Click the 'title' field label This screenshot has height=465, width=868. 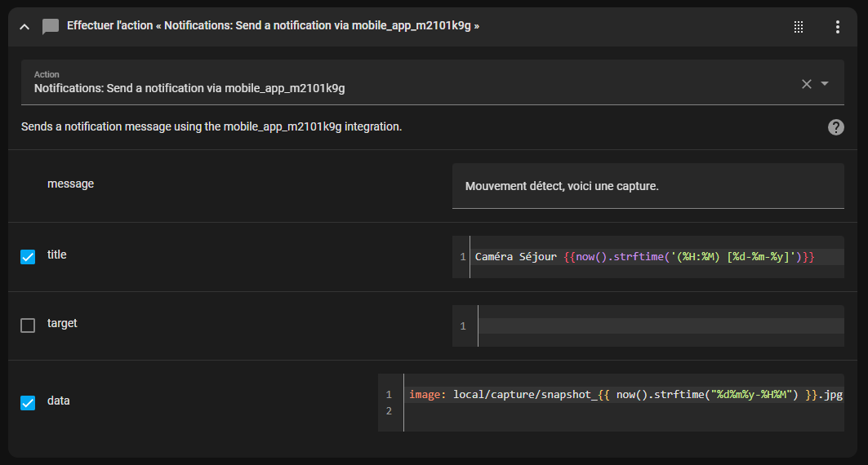pyautogui.click(x=57, y=255)
